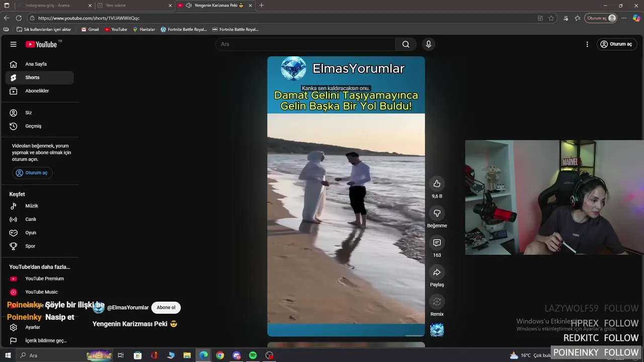This screenshot has width=644, height=362.
Task: Open a new browser tab
Action: tap(261, 6)
